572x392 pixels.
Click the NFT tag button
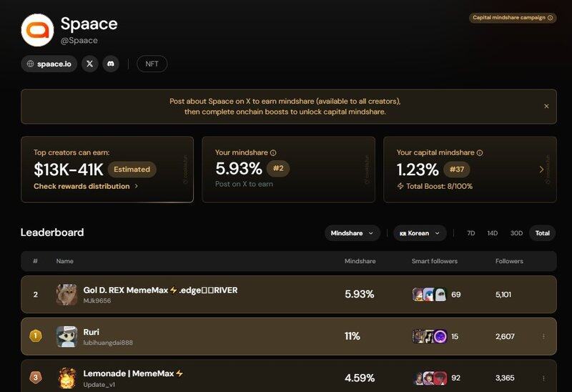click(152, 64)
